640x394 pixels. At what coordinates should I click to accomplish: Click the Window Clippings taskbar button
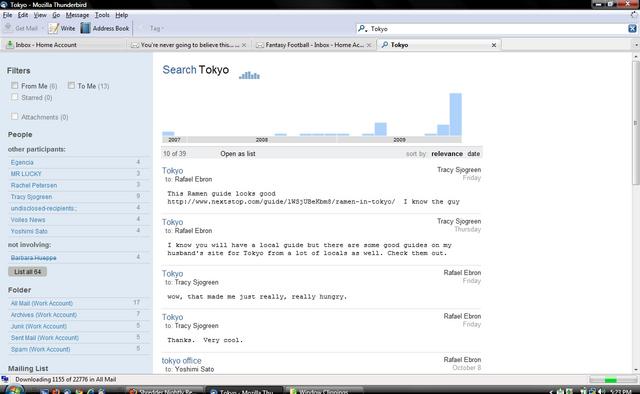pyautogui.click(x=324, y=391)
